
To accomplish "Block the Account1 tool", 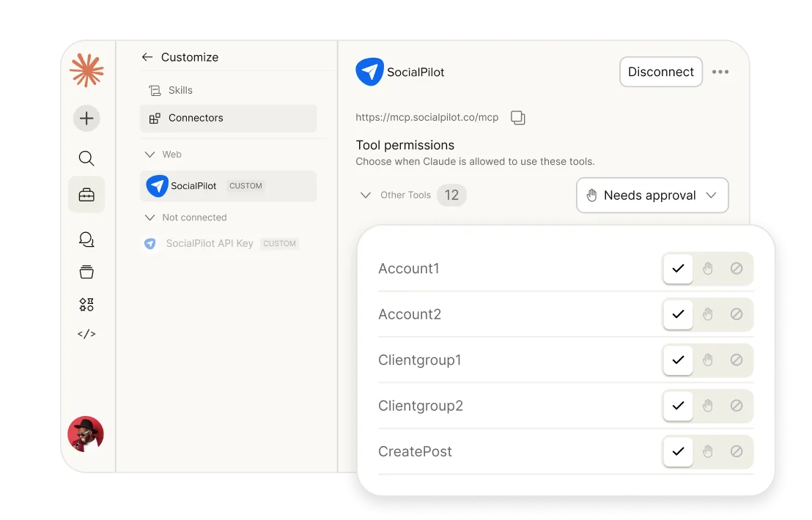I will 737,269.
